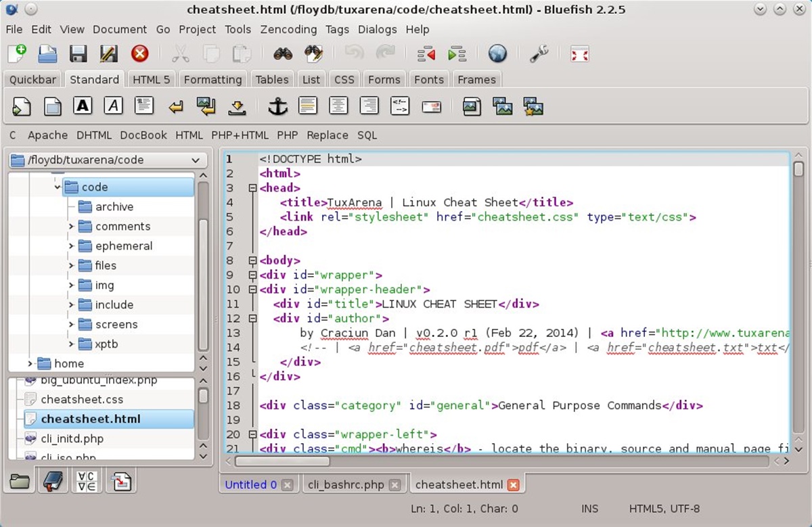Expand the screens folder arrow
This screenshot has width=812, height=527.
click(x=71, y=325)
